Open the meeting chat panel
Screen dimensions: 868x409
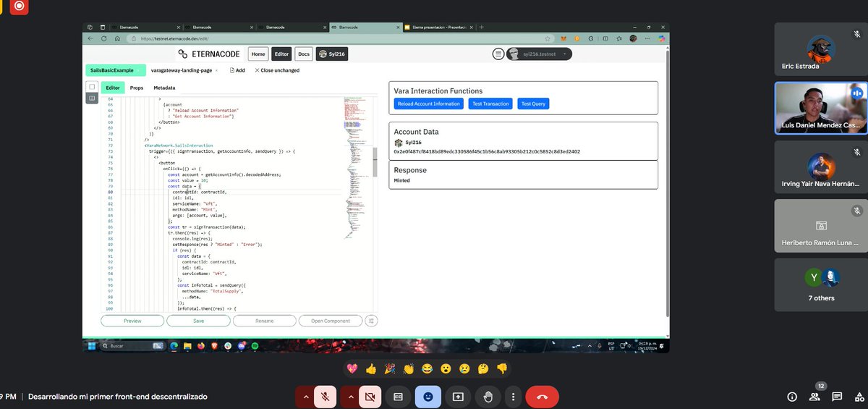[x=837, y=397]
